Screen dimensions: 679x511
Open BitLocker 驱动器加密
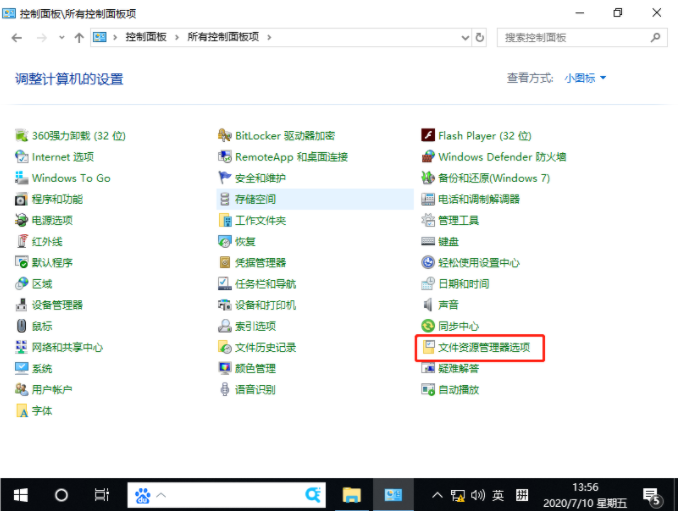284,136
